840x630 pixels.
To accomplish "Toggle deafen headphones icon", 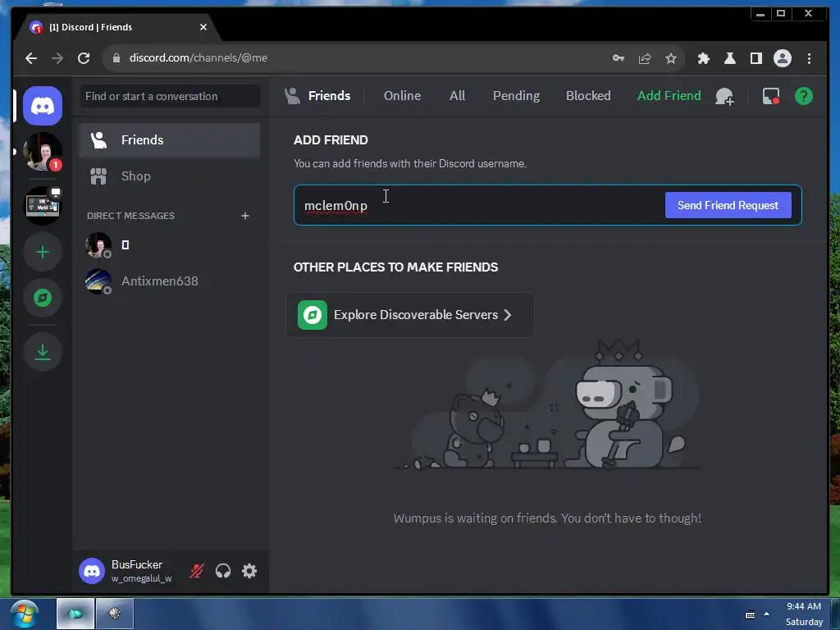I will click(223, 571).
